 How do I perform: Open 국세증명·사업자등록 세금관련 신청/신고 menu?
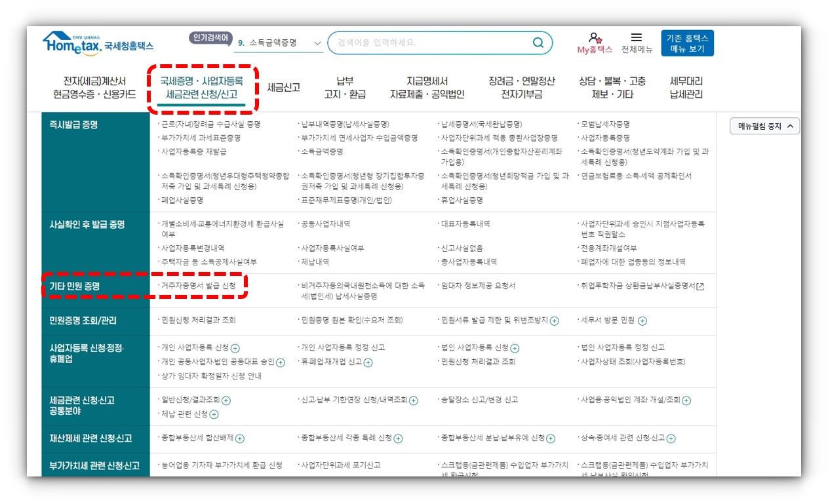point(202,88)
